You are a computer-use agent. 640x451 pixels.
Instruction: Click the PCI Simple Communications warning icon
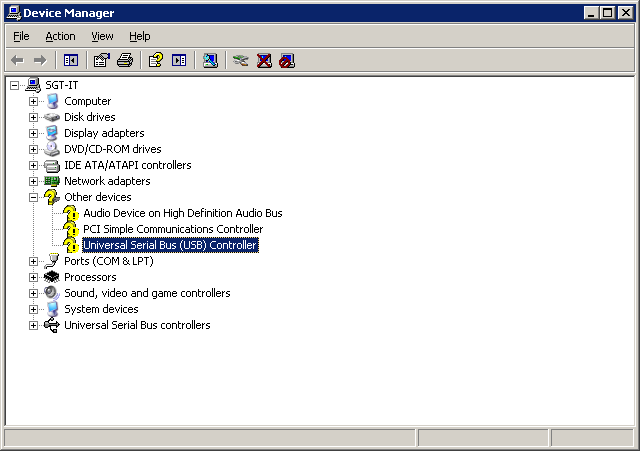[71, 229]
